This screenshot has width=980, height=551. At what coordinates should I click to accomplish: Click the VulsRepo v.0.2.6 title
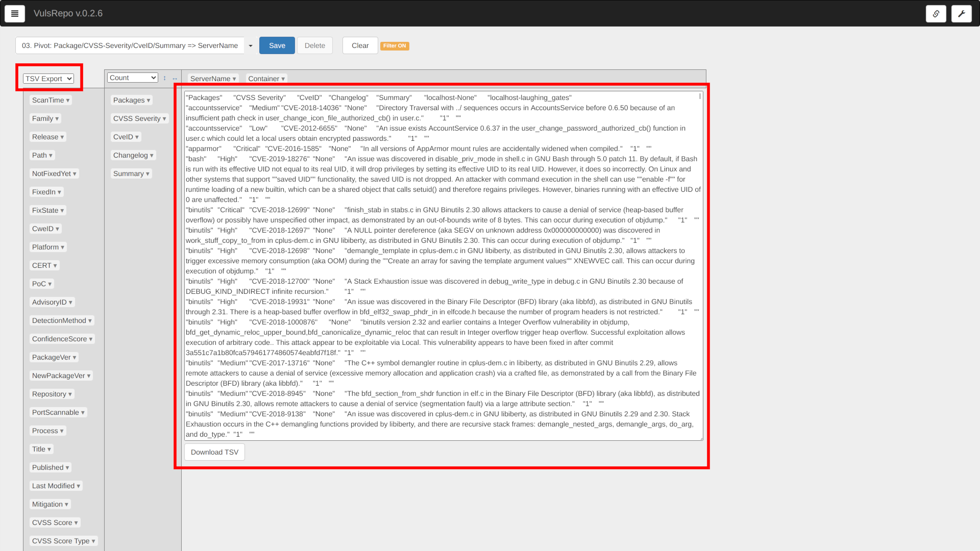click(68, 13)
